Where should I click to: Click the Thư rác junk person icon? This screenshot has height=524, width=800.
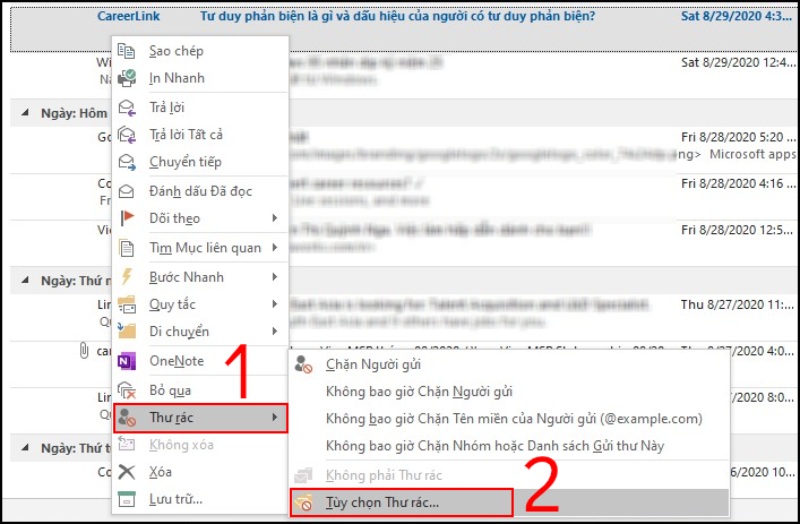click(x=127, y=418)
